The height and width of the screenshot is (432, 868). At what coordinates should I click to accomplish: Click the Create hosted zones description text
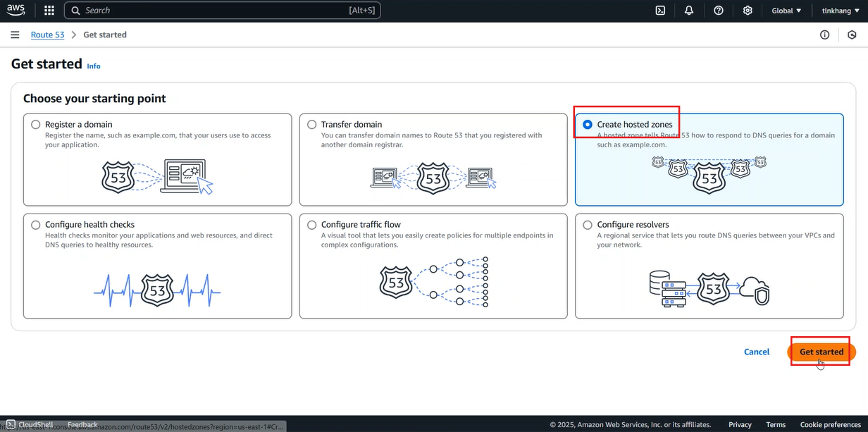coord(716,140)
